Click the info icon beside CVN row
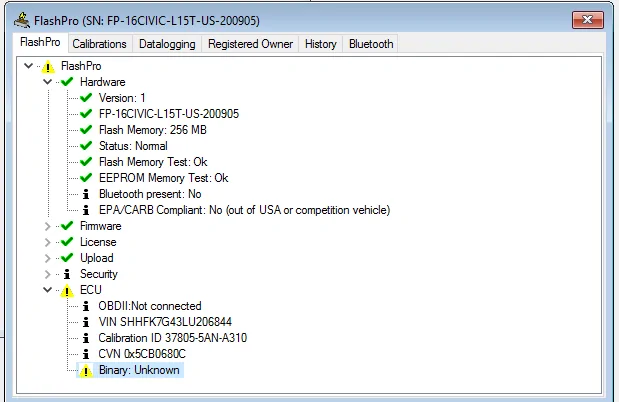 86,354
